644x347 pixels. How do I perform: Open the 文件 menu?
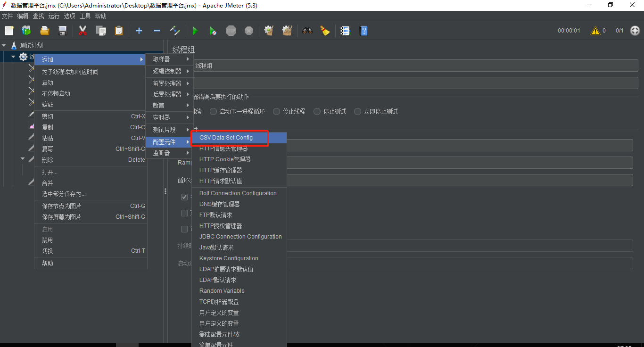(7, 16)
